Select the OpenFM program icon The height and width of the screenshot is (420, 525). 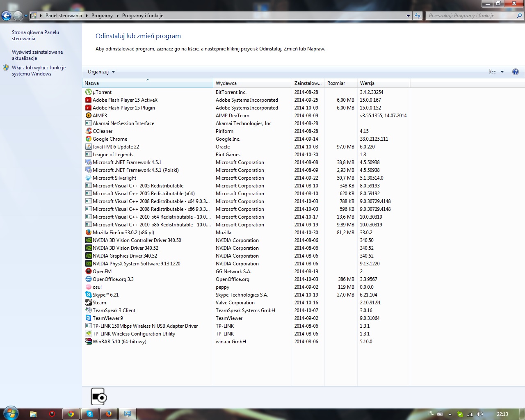pos(88,272)
